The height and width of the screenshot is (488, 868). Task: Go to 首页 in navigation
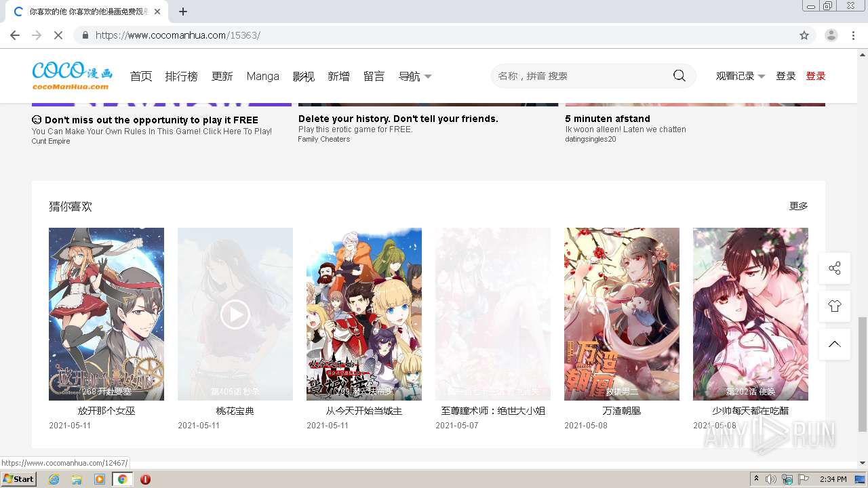click(x=141, y=77)
